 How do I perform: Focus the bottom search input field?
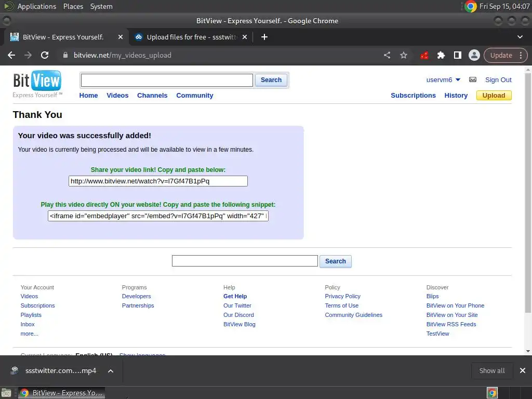point(245,261)
